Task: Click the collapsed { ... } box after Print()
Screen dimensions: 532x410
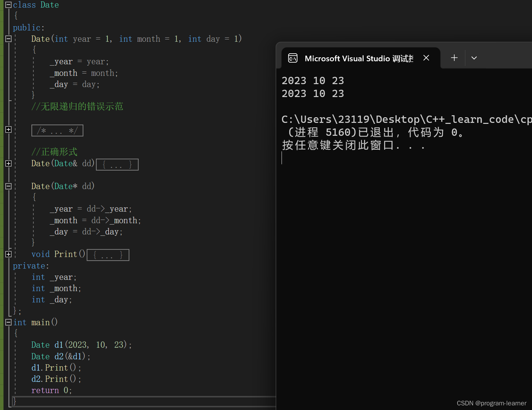Action: (x=108, y=255)
